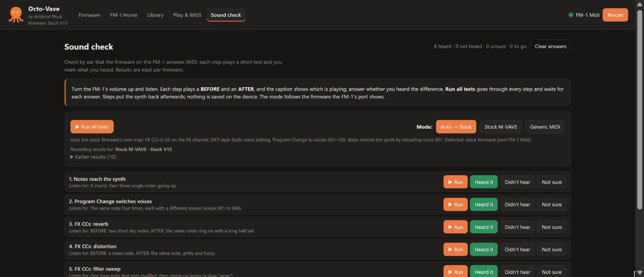
Task: Mark Heard it for FX CCs: reverb
Action: click(484, 227)
